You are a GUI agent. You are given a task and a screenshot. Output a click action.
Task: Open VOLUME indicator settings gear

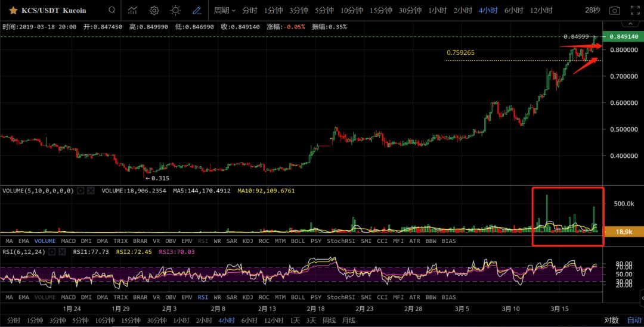(x=81, y=191)
